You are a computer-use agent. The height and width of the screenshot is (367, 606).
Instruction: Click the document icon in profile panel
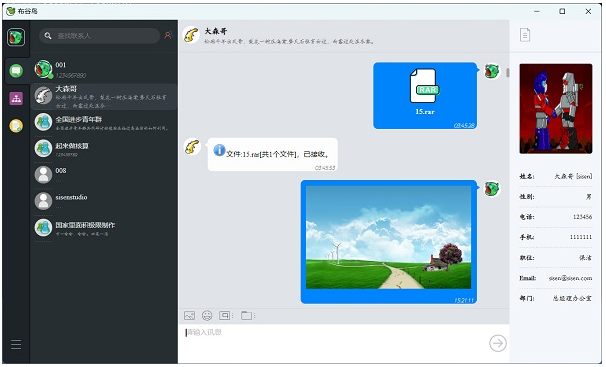click(x=525, y=35)
